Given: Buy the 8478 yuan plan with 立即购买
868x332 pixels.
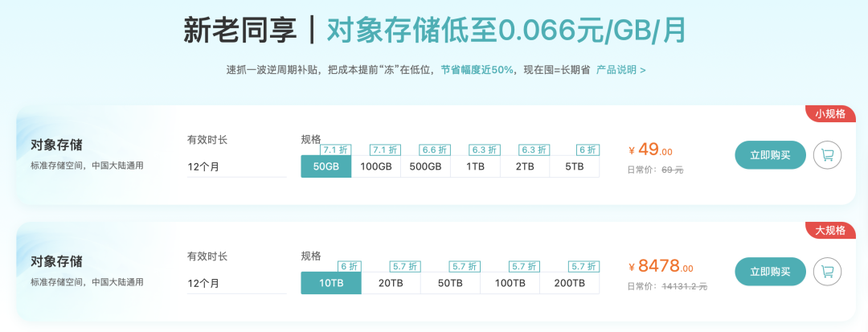Looking at the screenshot, I should point(770,272).
